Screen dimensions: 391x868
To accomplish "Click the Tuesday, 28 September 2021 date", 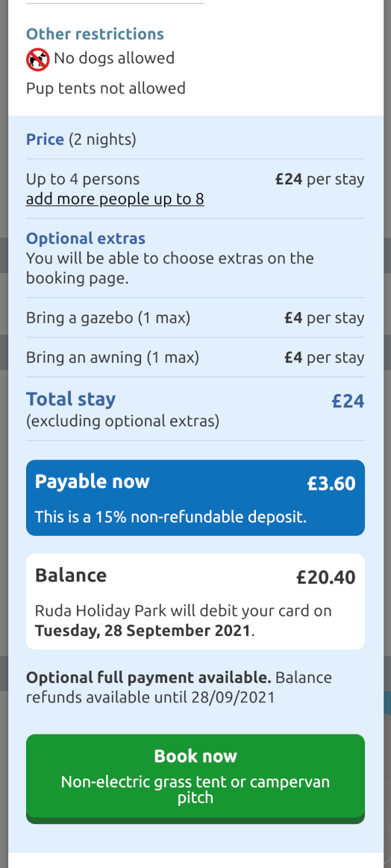I will coord(143,631).
